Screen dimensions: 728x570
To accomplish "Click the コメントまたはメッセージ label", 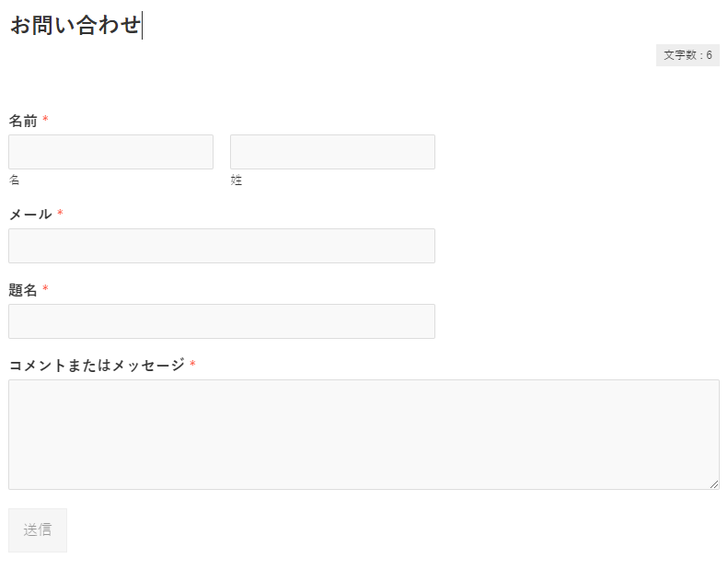I will point(97,366).
